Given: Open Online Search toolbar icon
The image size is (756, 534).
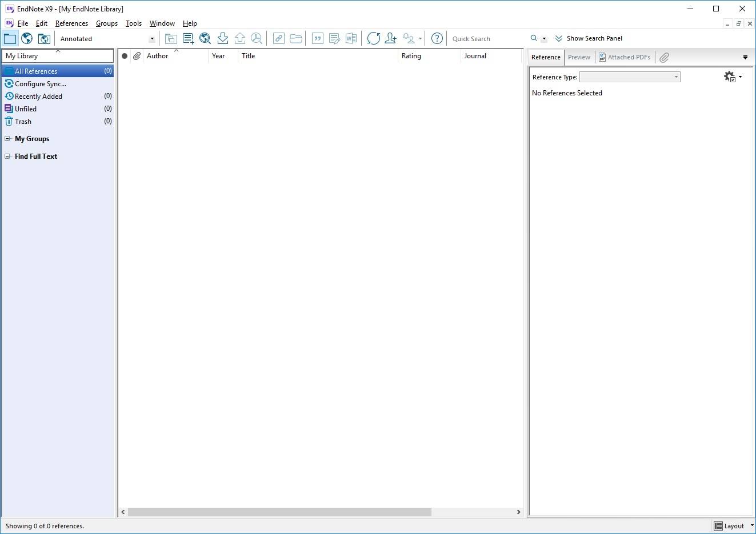Looking at the screenshot, I should pyautogui.click(x=205, y=39).
